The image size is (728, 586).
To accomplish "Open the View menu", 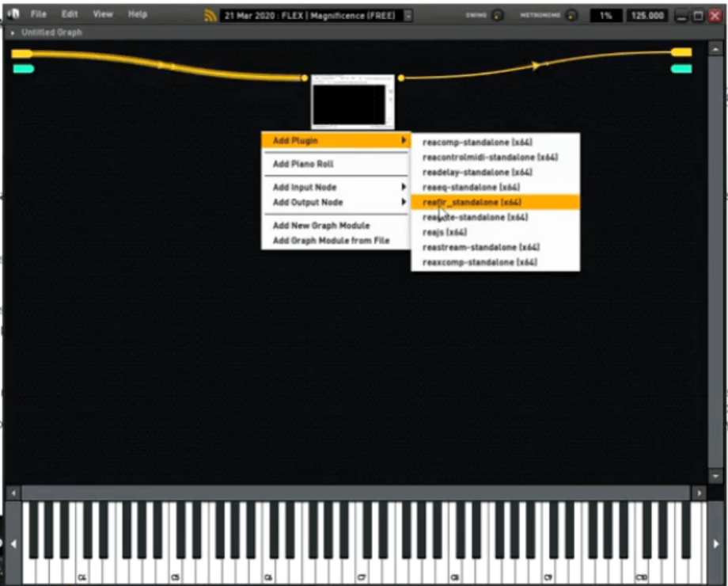I will (103, 14).
